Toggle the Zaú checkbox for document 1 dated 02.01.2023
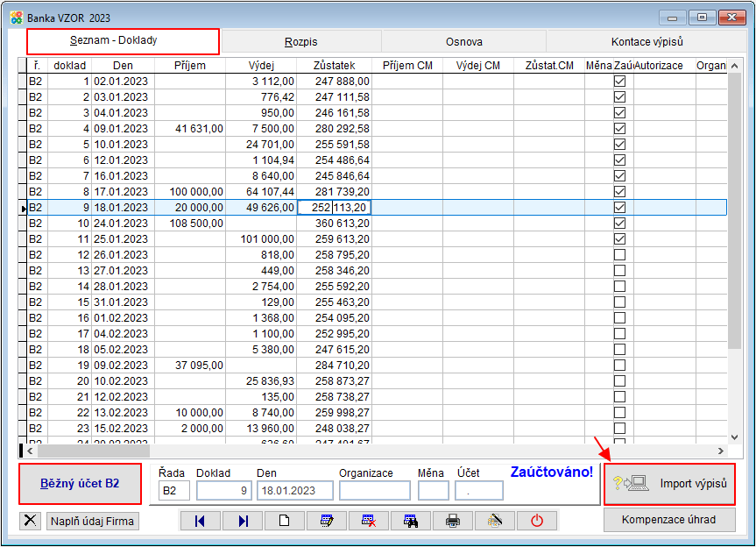Viewport: 756px width, 547px height. [x=619, y=81]
